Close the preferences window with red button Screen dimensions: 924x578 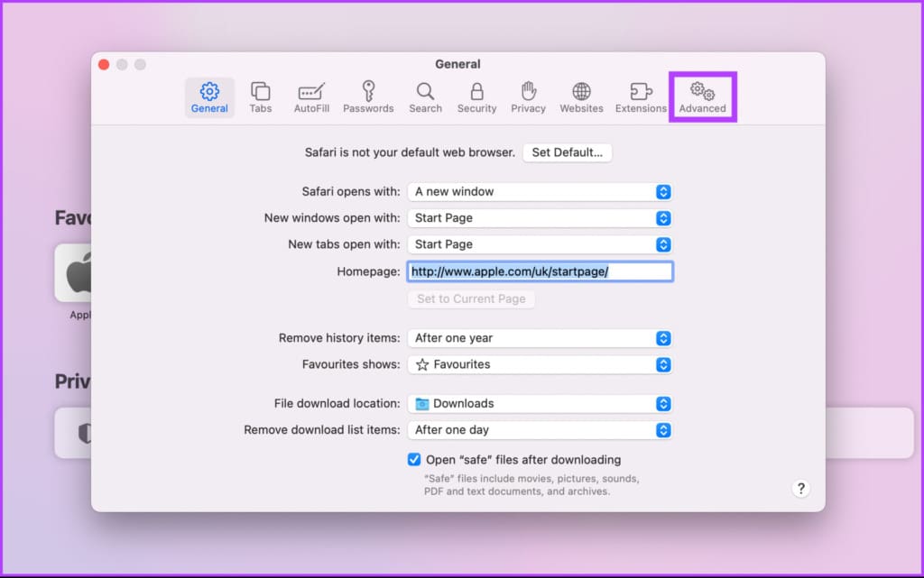(x=104, y=65)
